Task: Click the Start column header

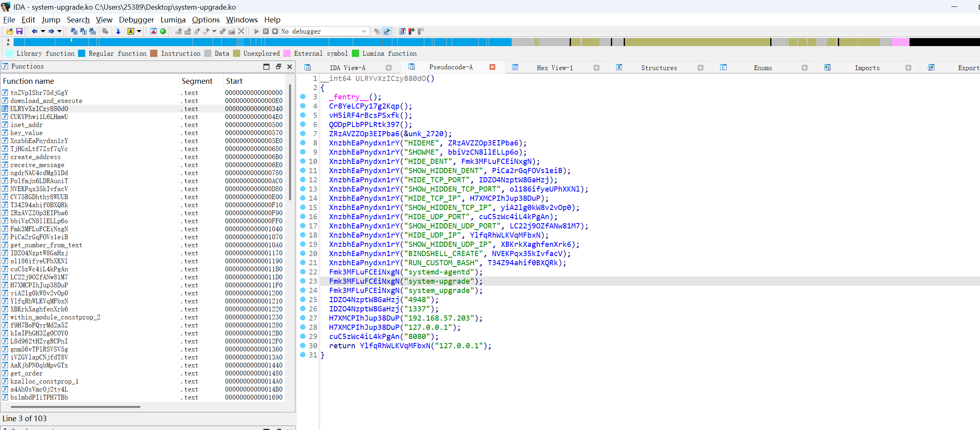Action: coord(234,81)
